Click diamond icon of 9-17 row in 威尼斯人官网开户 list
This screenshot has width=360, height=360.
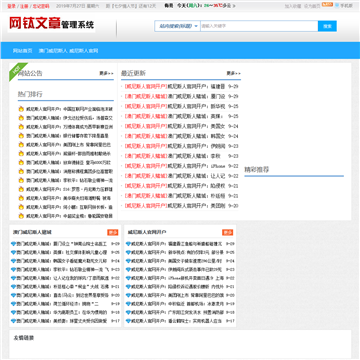pos(128,321)
